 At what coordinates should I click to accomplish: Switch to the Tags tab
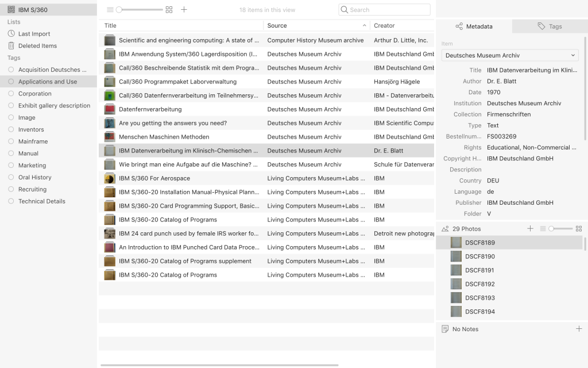pyautogui.click(x=550, y=26)
